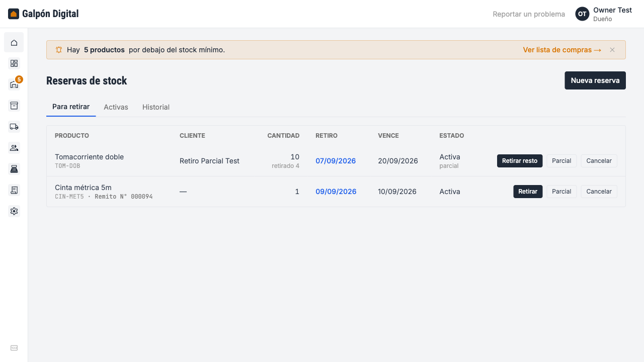Click the Owner Test user name

tap(612, 10)
